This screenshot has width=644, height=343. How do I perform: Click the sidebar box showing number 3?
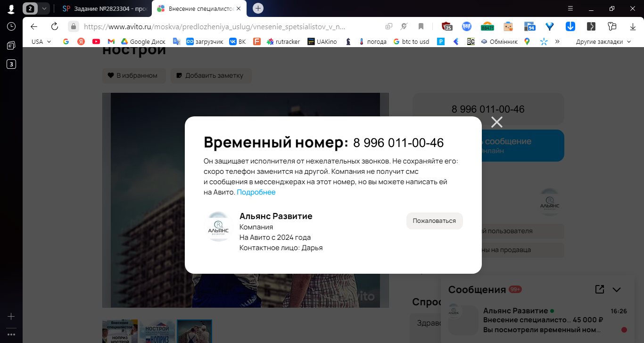11,64
